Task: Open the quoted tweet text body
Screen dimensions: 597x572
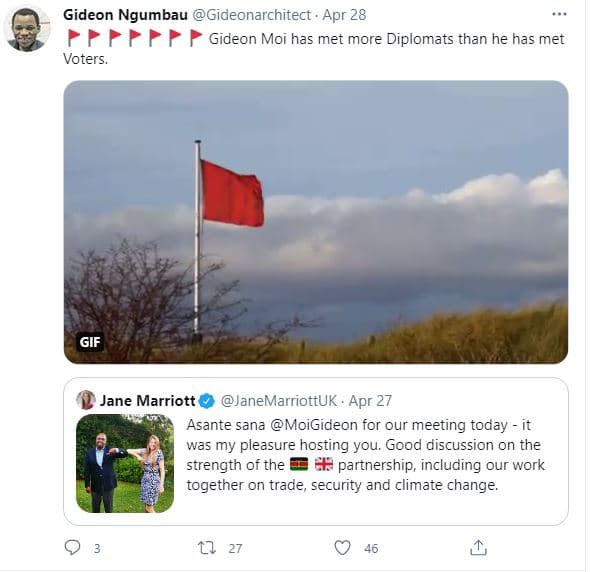Action: (366, 455)
